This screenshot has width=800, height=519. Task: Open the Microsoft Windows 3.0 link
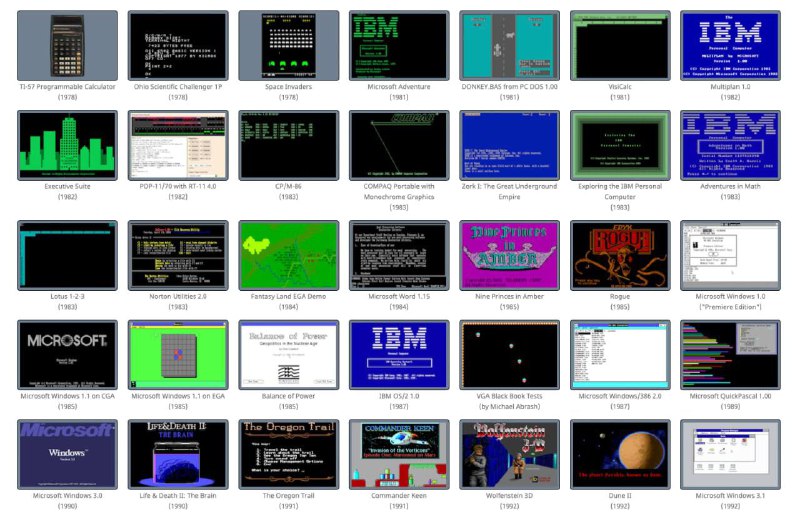67,496
